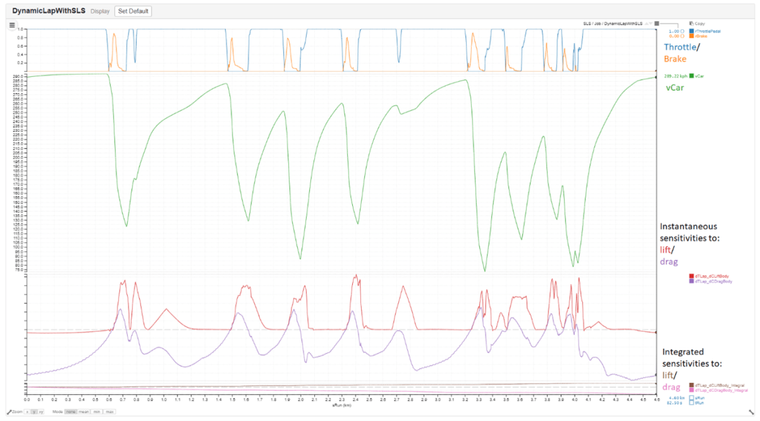Click the Set Default button
Screen dimensions: 760x421
[133, 11]
